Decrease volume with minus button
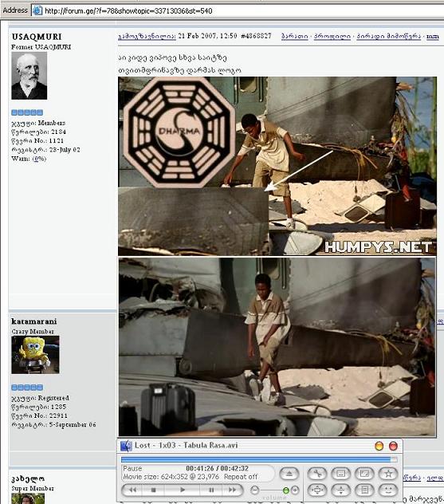444x504 pixels. click(x=255, y=490)
